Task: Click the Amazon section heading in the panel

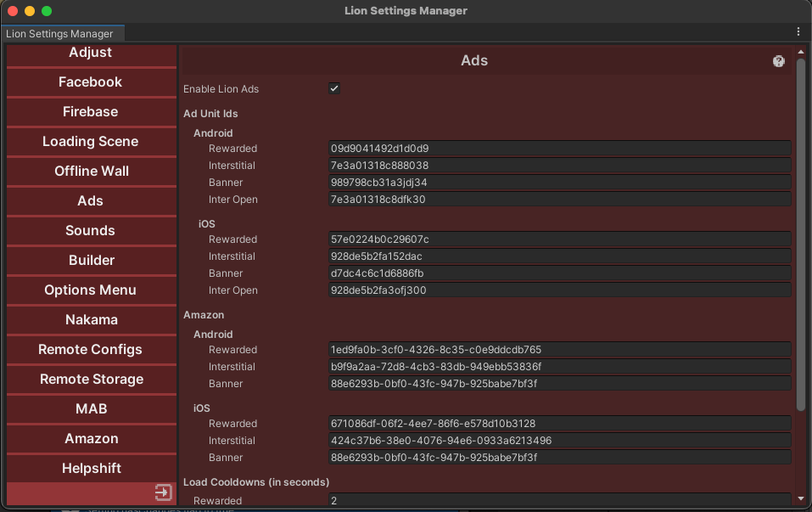Action: [204, 315]
